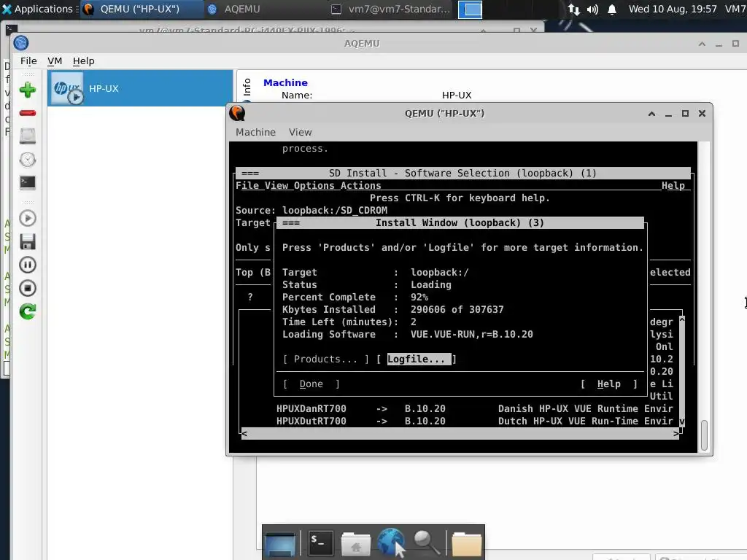Screen dimensions: 747x560
Task: Click the AQEMU globe window icon
Action: [x=21, y=43]
